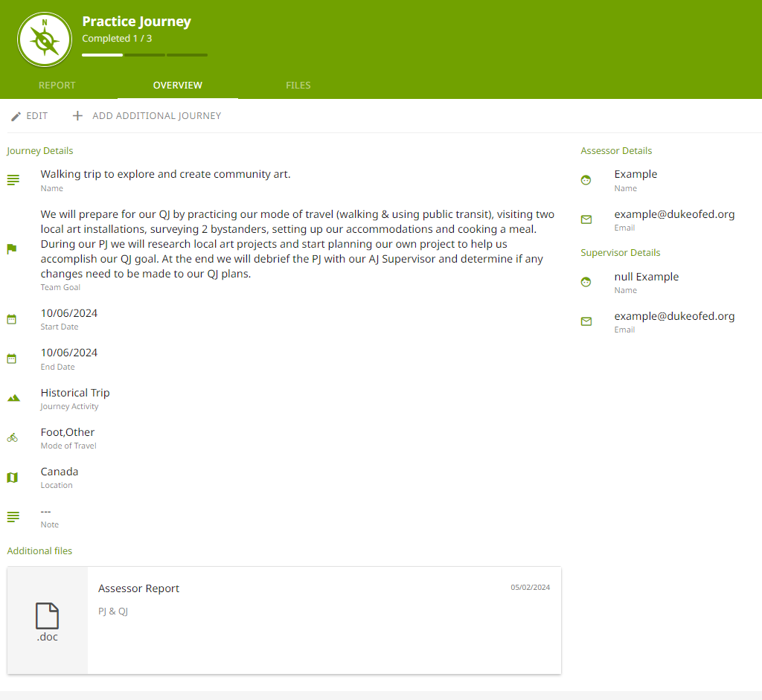Click the bicycle Mode of Travel icon
The width and height of the screenshot is (762, 700).
click(12, 437)
